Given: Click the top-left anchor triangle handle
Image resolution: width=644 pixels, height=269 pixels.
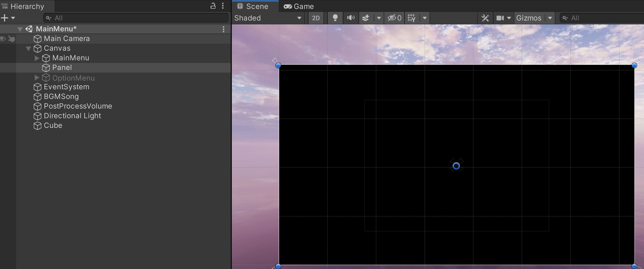Looking at the screenshot, I should click(275, 60).
